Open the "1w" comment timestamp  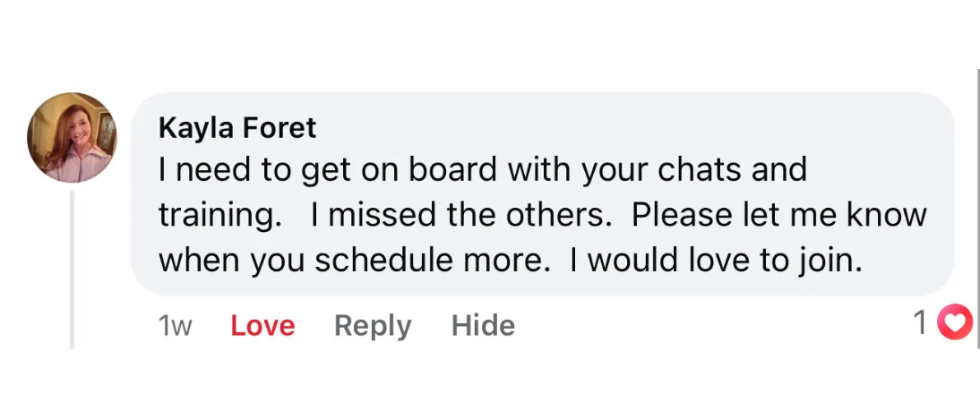[x=175, y=325]
